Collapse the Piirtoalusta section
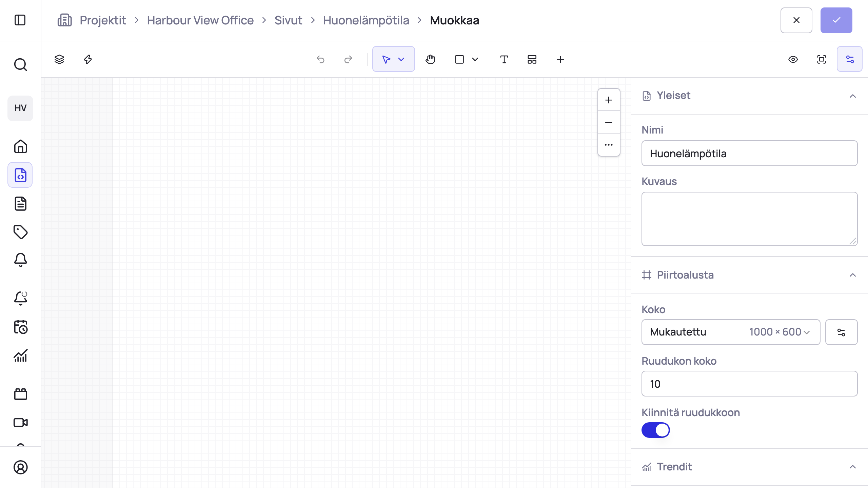 [853, 275]
